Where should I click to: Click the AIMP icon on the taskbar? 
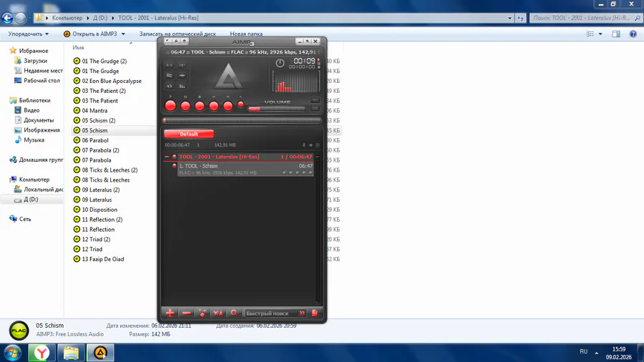pos(99,353)
